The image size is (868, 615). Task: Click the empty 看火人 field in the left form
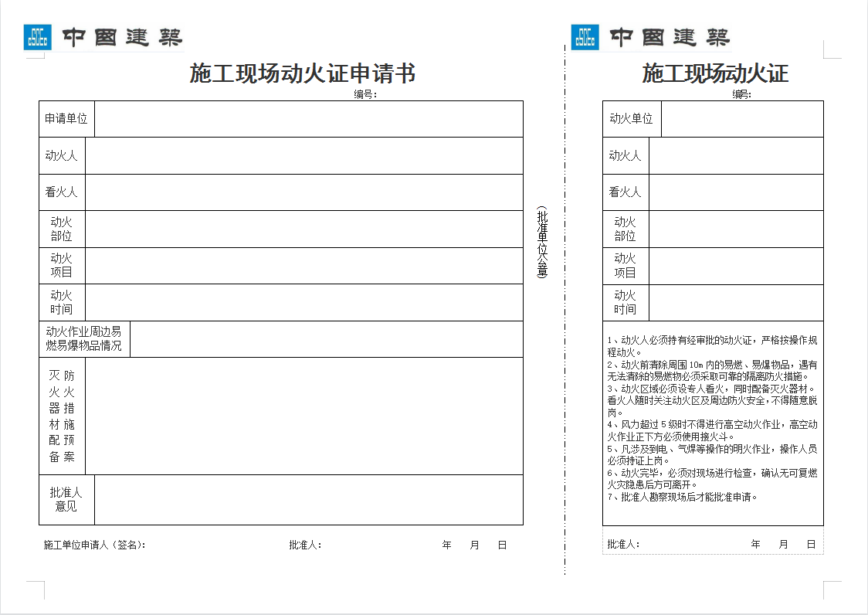pyautogui.click(x=304, y=192)
